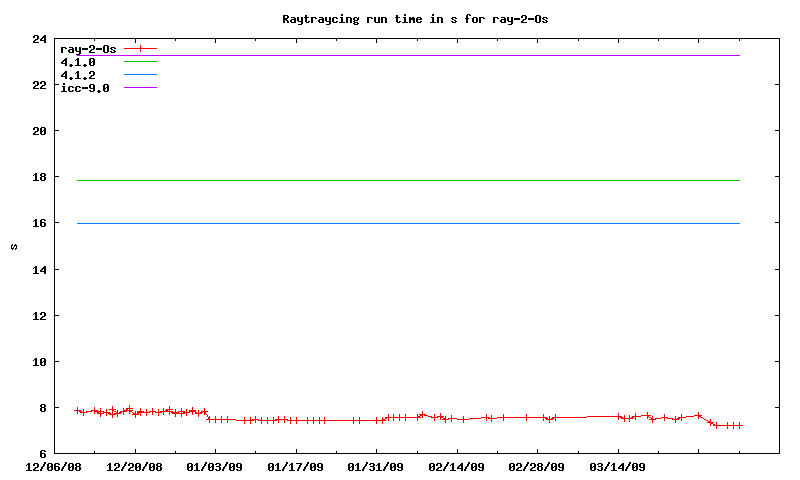The height and width of the screenshot is (480, 800).
Task: Click the 02/14/09 date label
Action: tap(457, 466)
